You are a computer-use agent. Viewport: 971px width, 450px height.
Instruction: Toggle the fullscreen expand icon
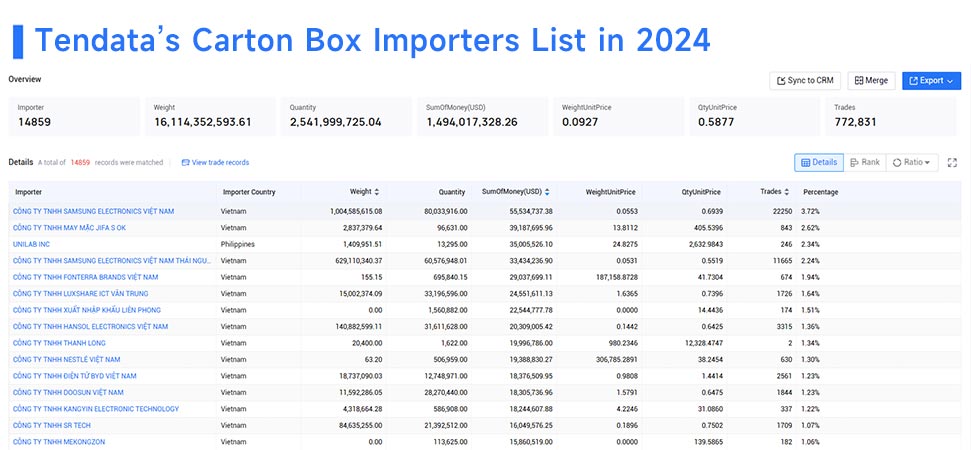[x=952, y=163]
